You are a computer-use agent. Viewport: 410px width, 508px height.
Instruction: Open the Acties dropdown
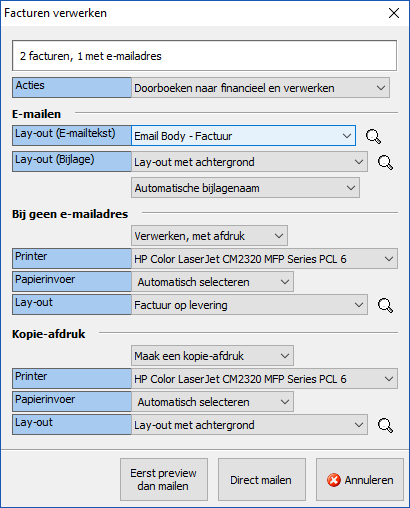[260, 88]
